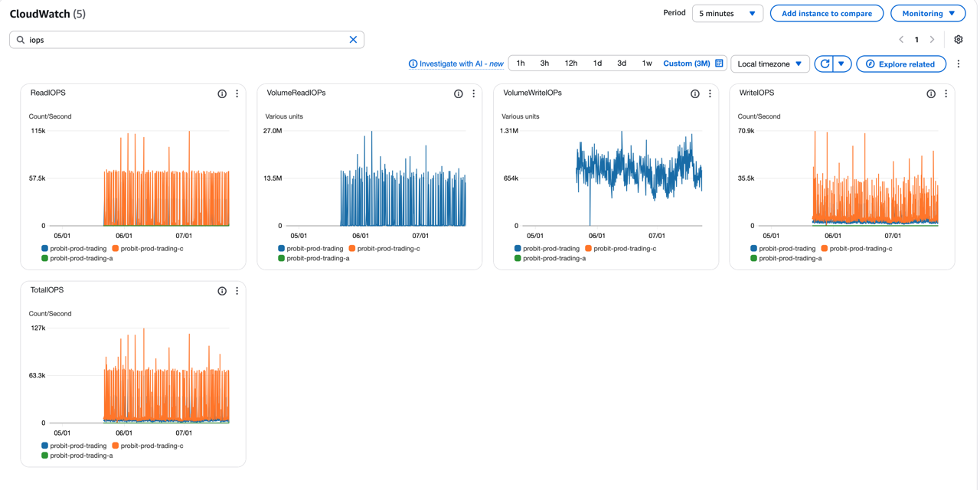This screenshot has height=490, width=980.
Task: Click the refresh icon to reload metrics
Action: (824, 64)
